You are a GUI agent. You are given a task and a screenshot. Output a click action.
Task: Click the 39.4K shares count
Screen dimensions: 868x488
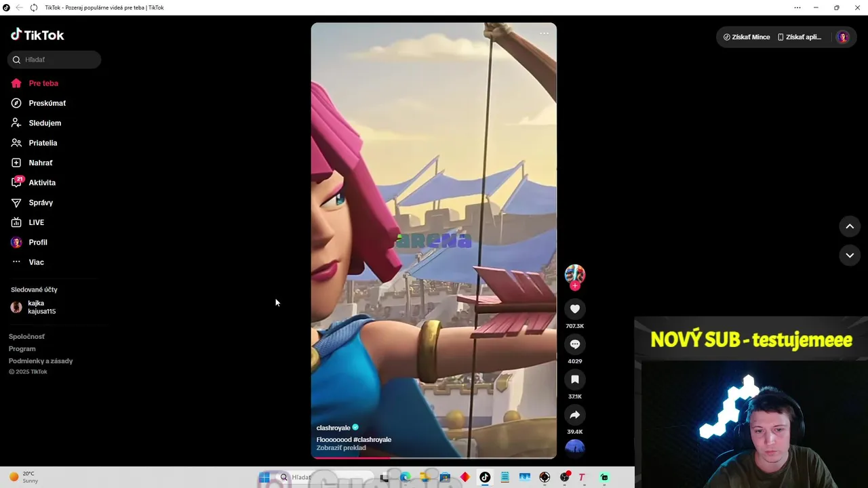(x=575, y=432)
